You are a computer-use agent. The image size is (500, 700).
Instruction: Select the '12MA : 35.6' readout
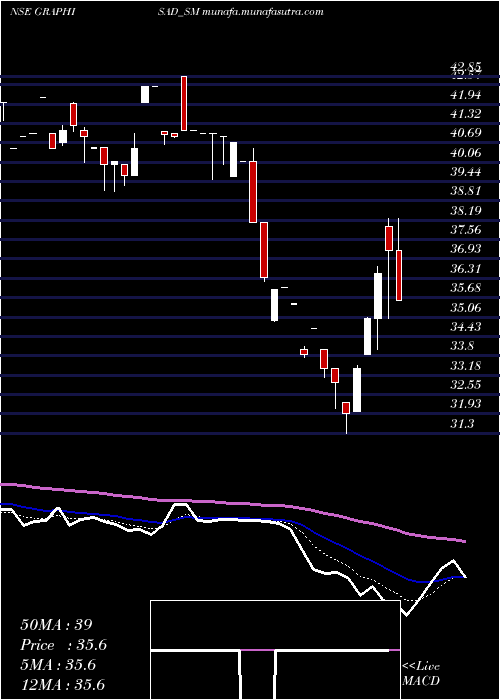62,685
